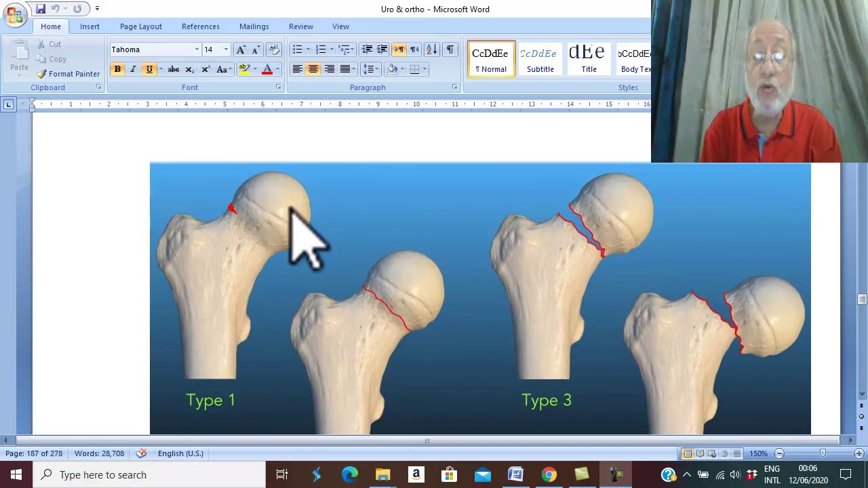Set left-to-right text direction
The height and width of the screenshot is (488, 868).
399,49
